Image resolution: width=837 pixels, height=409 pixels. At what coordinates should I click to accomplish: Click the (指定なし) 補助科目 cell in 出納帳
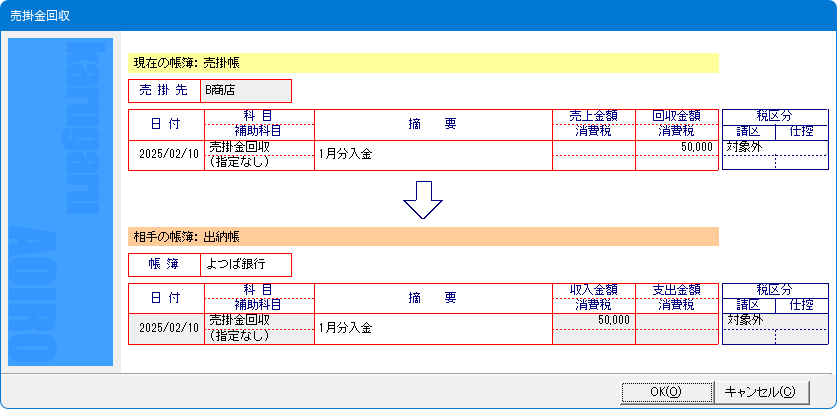point(259,337)
